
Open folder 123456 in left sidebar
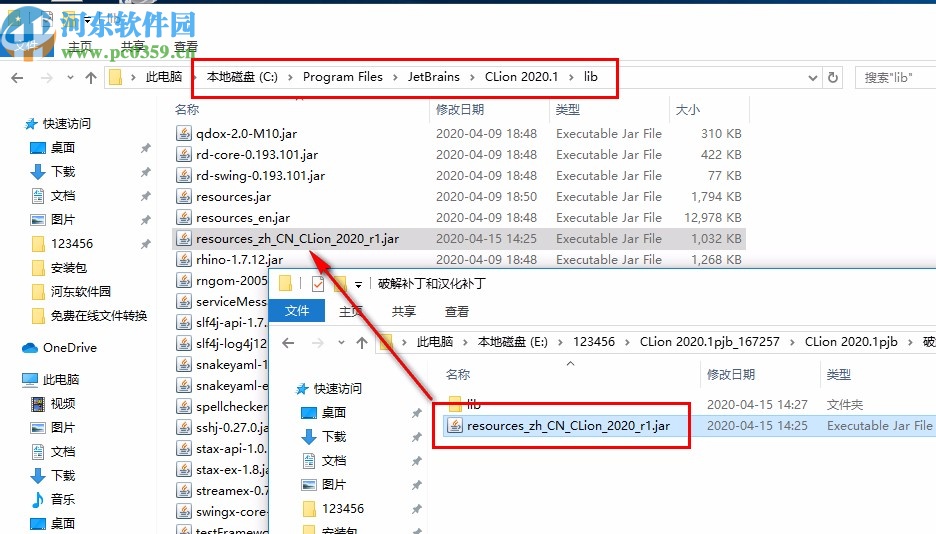(x=72, y=243)
